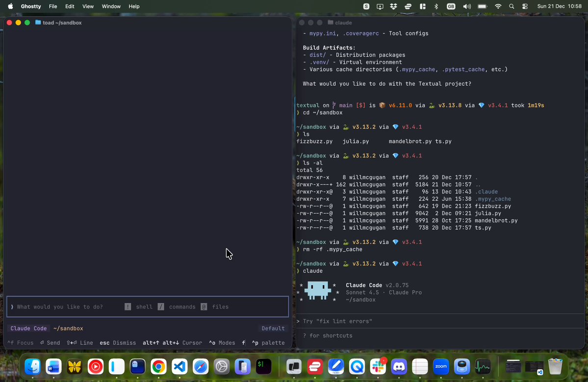The height and width of the screenshot is (382, 588).
Task: Click the battery status icon
Action: point(483,6)
